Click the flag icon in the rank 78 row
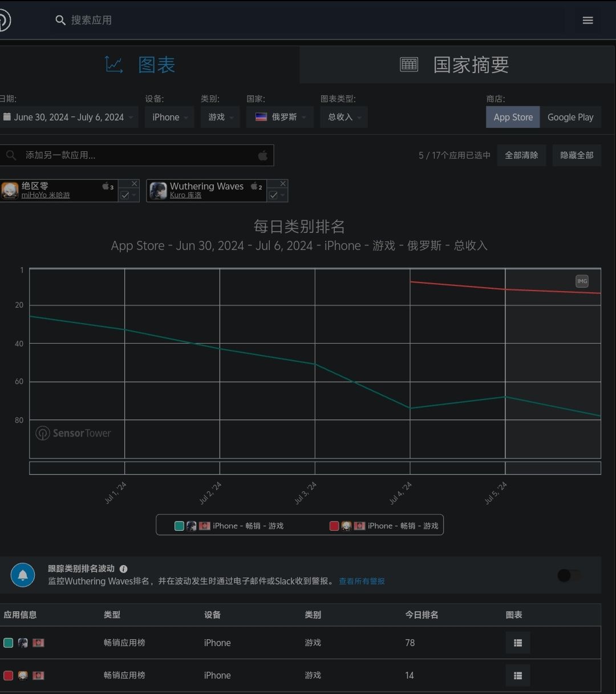The width and height of the screenshot is (616, 694). (x=38, y=643)
